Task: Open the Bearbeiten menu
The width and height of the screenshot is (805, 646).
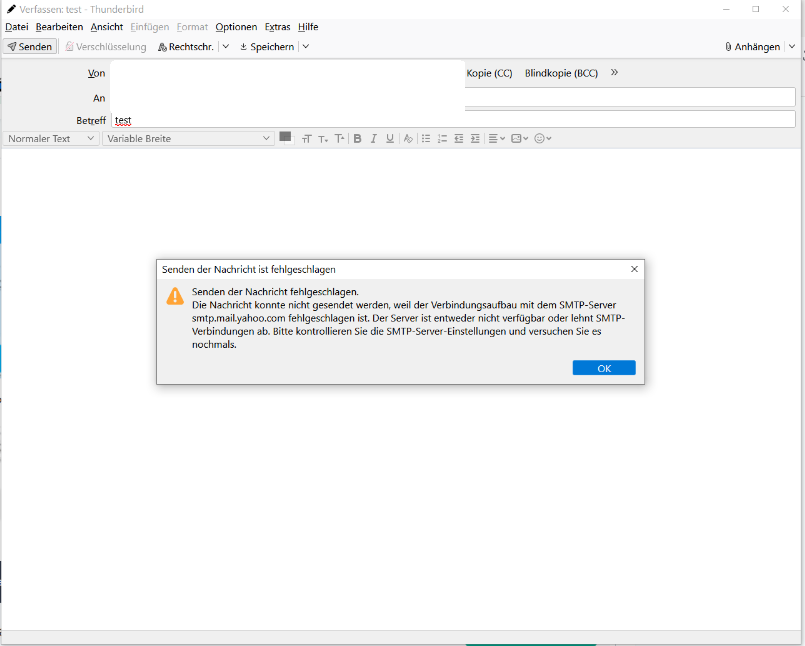Action: [59, 27]
